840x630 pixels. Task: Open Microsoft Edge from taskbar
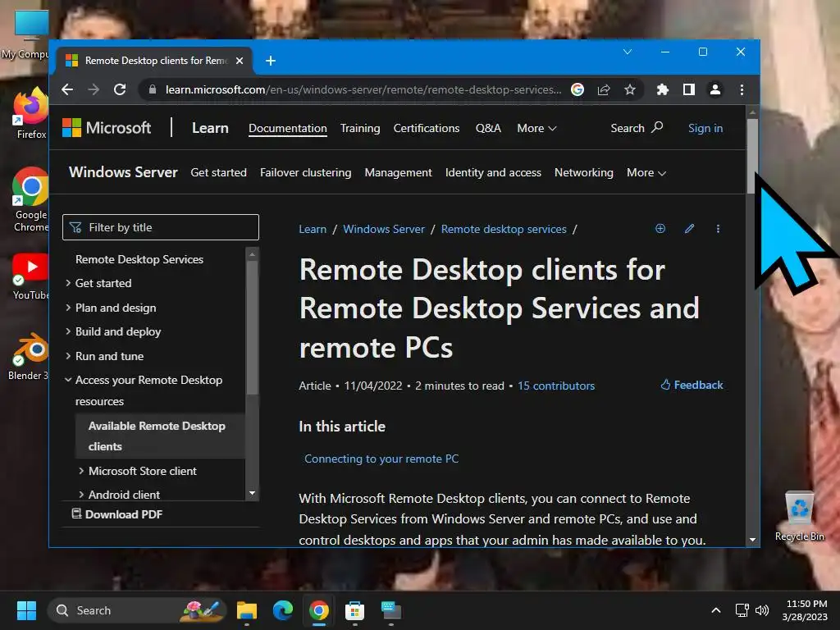[283, 610]
